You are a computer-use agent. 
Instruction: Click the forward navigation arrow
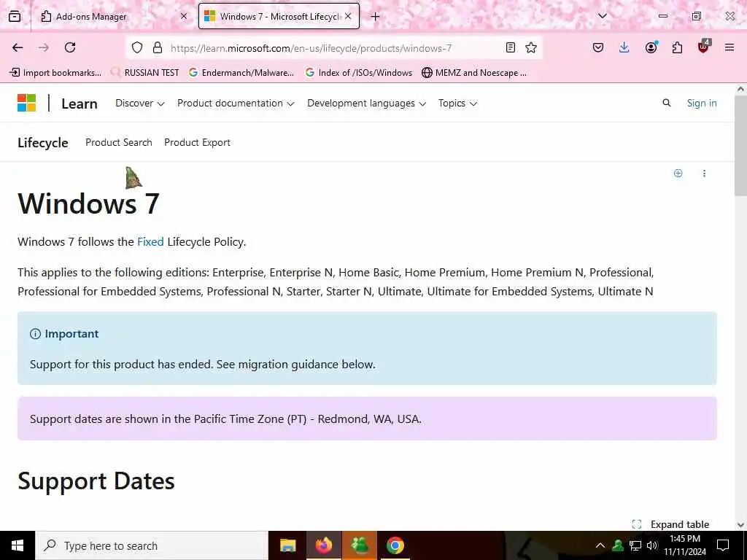click(x=44, y=47)
